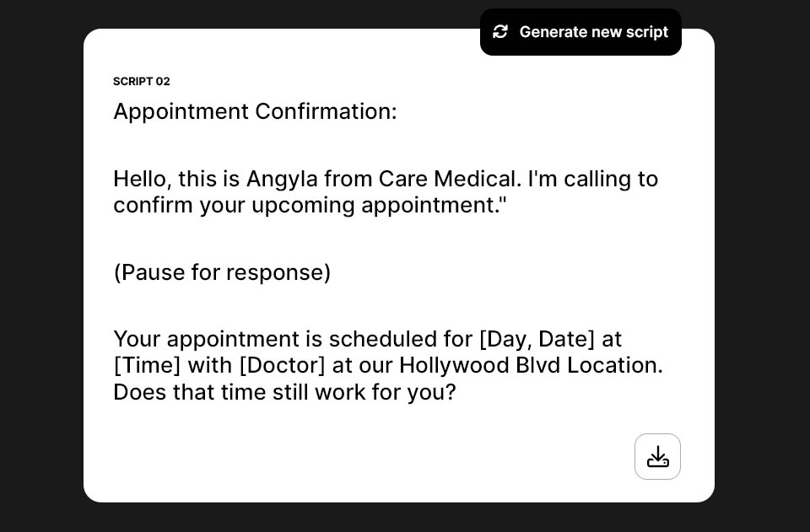The height and width of the screenshot is (532, 810).
Task: Click the word Hello in the greeting
Action: (x=140, y=179)
